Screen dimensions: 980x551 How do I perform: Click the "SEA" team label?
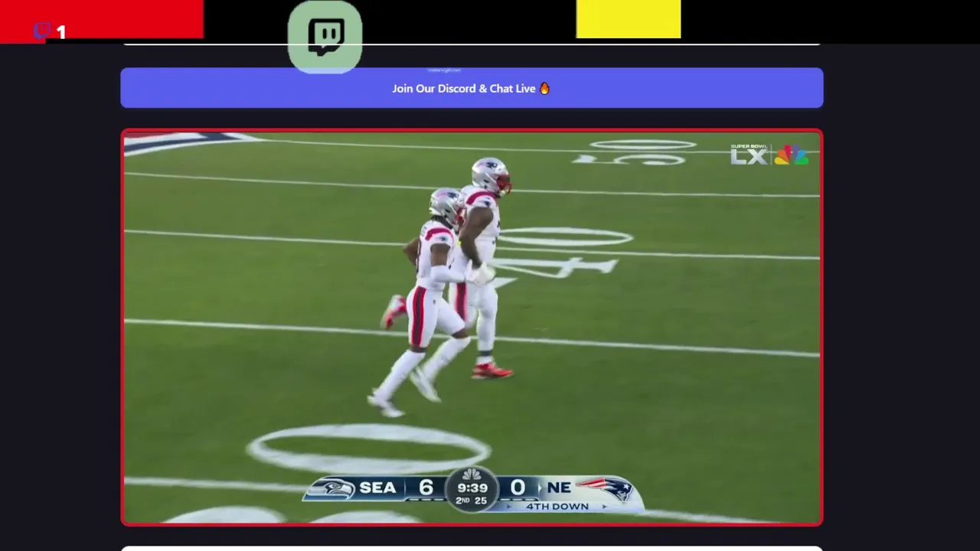377,487
